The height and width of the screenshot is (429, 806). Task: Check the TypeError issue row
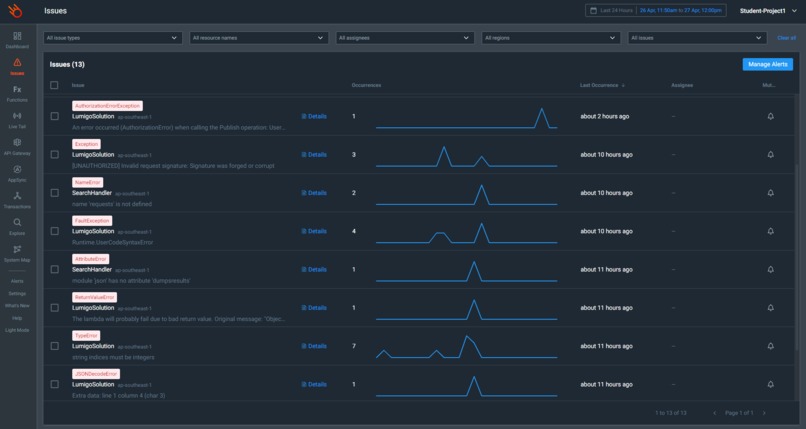coord(54,346)
